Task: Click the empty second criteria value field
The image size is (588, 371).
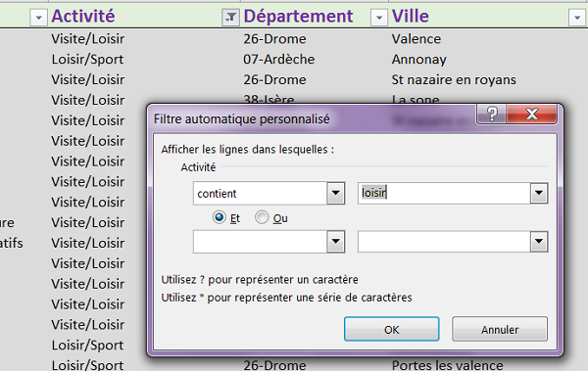Action: tap(444, 242)
